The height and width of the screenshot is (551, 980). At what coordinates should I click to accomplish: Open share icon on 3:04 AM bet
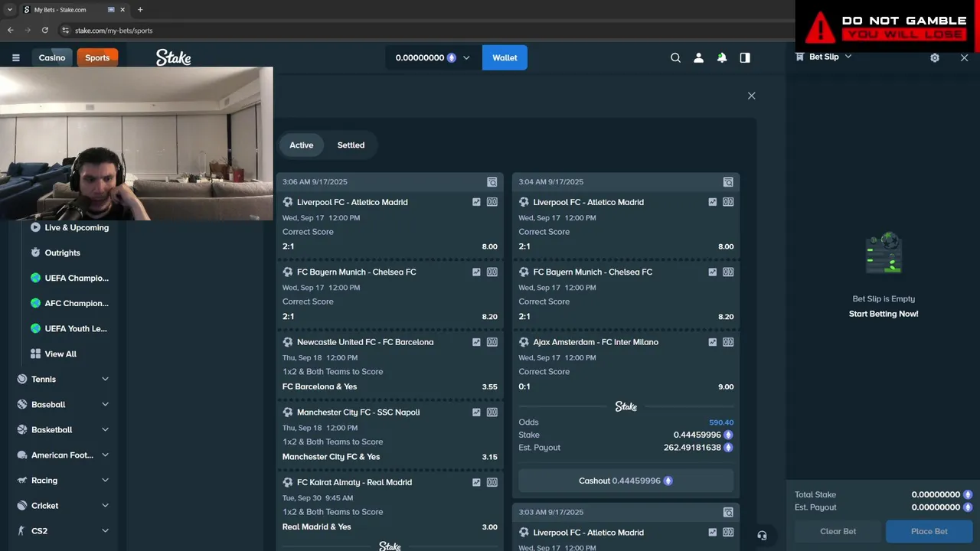click(x=728, y=182)
